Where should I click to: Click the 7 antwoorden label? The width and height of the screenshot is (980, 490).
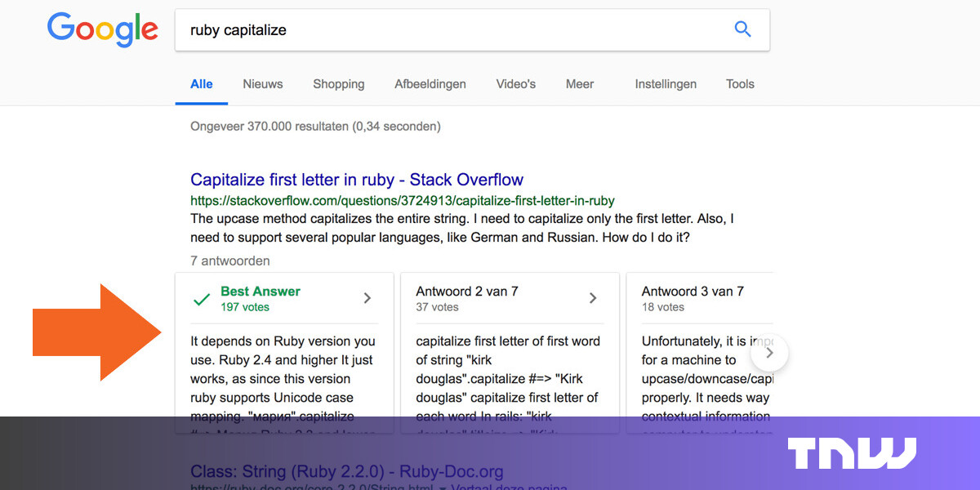(x=229, y=261)
